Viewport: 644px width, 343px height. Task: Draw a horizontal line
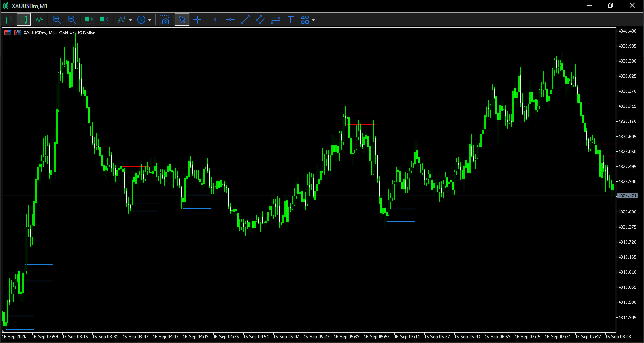[x=230, y=20]
